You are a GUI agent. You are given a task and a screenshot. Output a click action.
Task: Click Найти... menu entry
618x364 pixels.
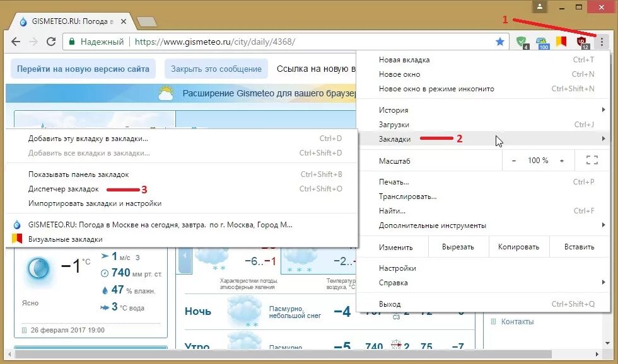point(483,211)
